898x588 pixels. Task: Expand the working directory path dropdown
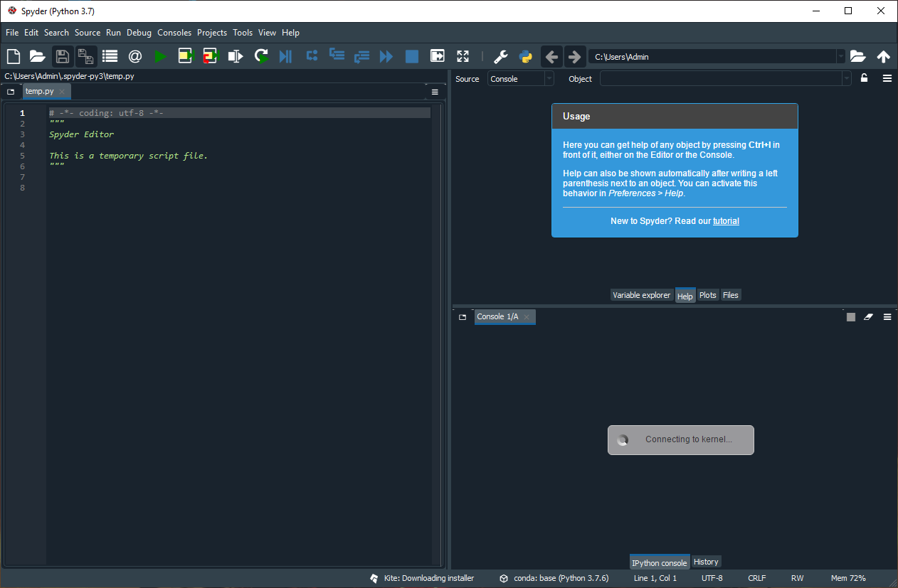click(x=841, y=56)
